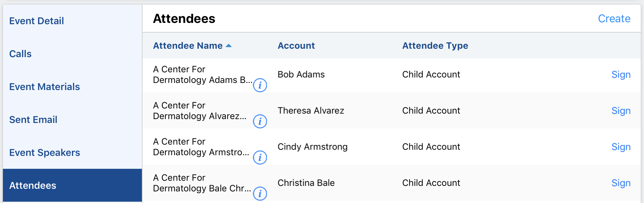The image size is (644, 203).
Task: Click Sign for Bob Adams
Action: point(621,75)
